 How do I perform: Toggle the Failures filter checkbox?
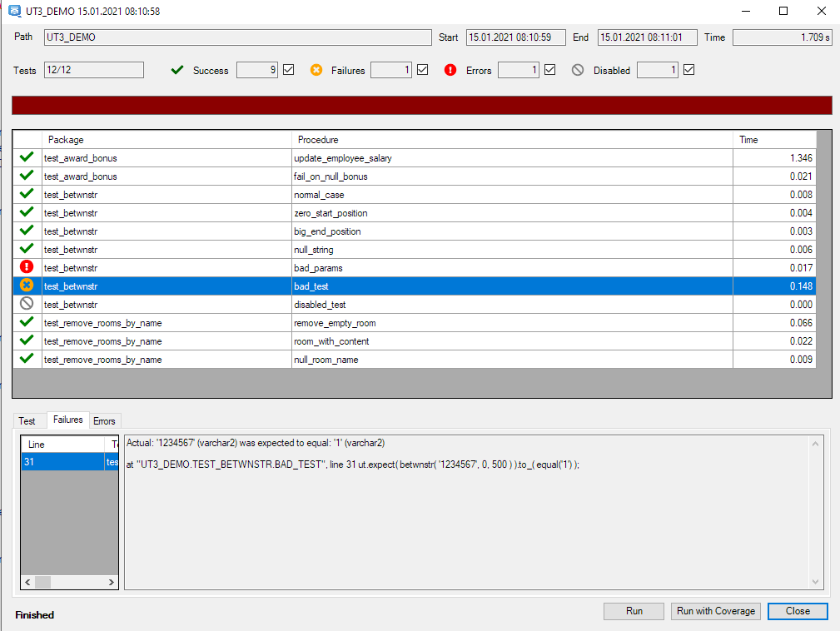(422, 70)
